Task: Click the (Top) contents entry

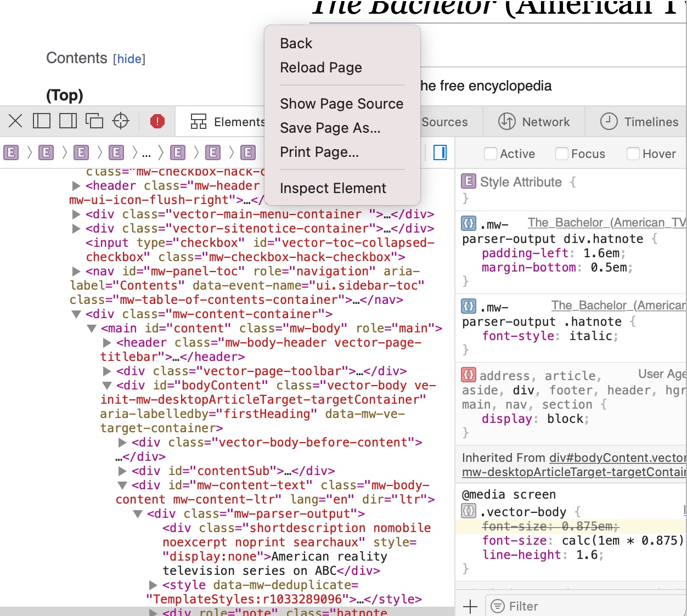Action: 65,95
